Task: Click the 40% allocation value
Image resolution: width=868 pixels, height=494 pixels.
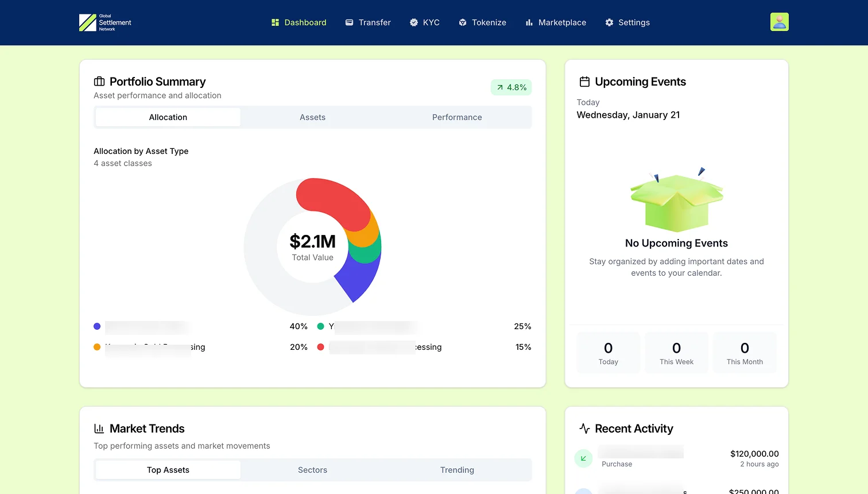Action: tap(299, 326)
